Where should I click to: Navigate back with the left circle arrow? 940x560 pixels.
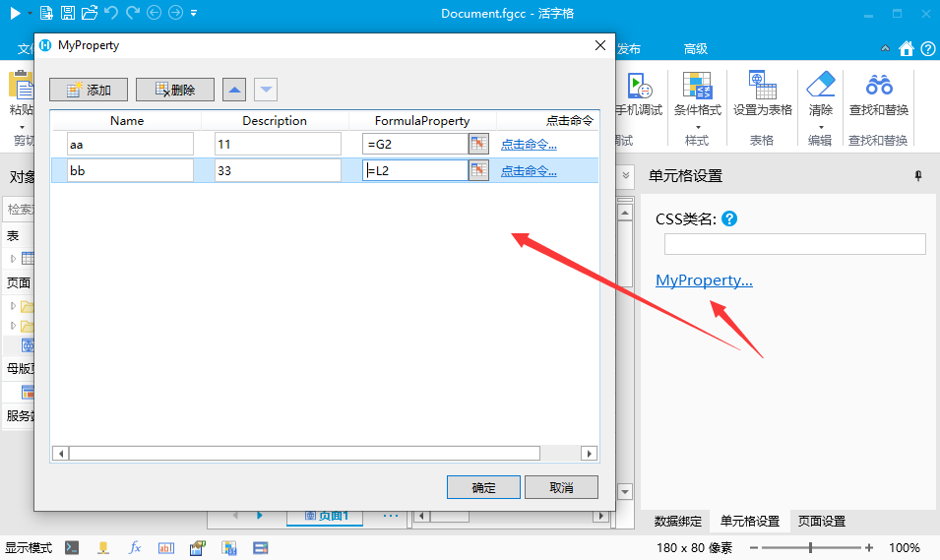(x=155, y=13)
